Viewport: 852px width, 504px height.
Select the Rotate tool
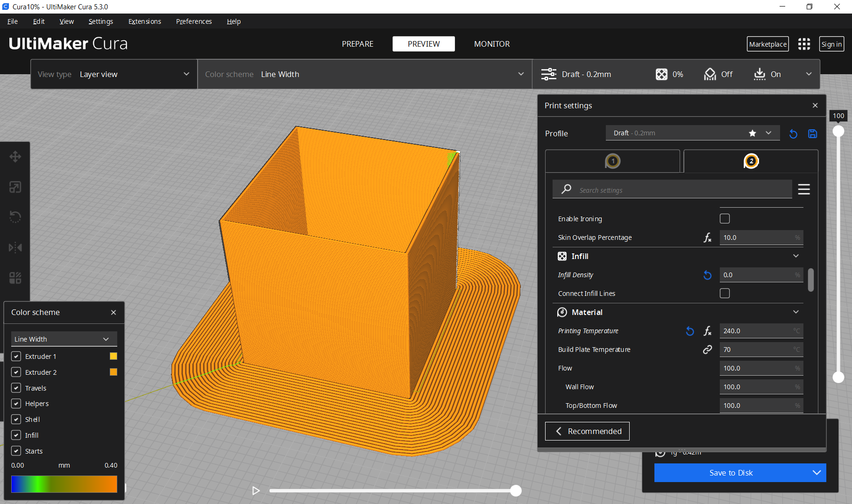coord(15,217)
